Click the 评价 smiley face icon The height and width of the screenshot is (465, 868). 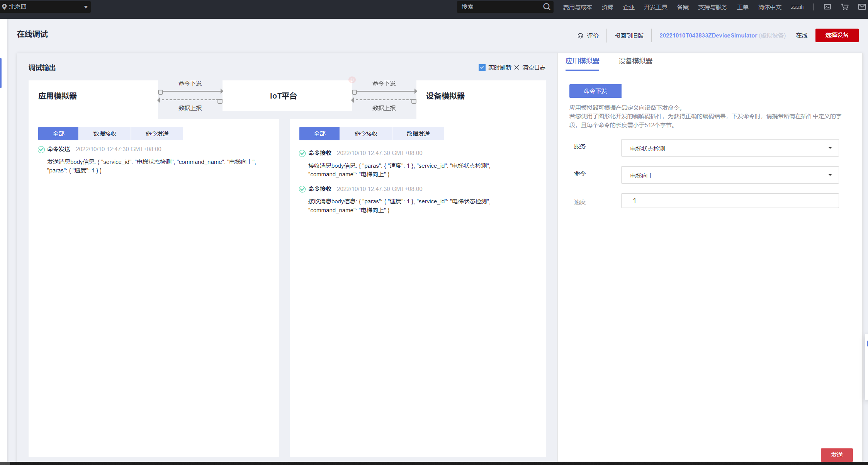580,36
